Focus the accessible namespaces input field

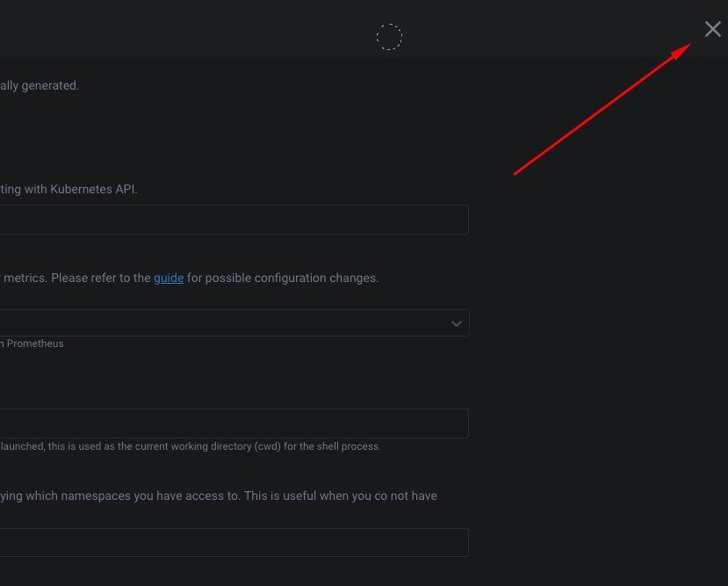(x=228, y=542)
